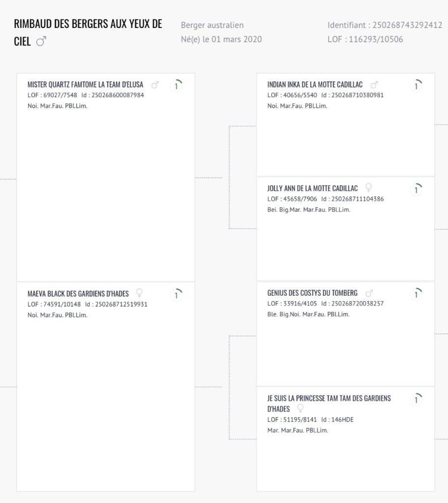Open JOLLY ANN DE LA MOTTE CADILLAC
The image size is (448, 503).
312,188
